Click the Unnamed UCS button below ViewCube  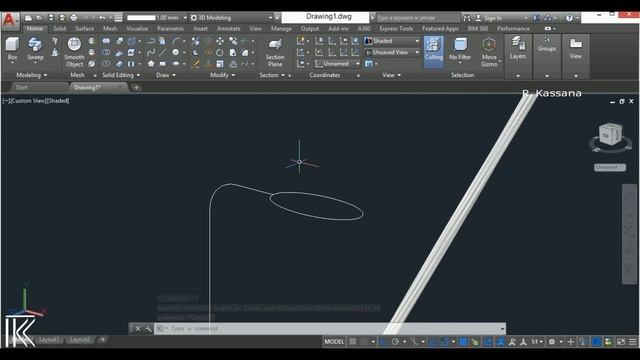coord(610,167)
